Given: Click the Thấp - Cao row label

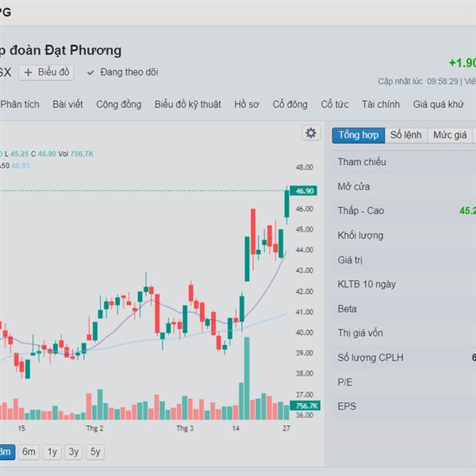Looking at the screenshot, I should [361, 211].
